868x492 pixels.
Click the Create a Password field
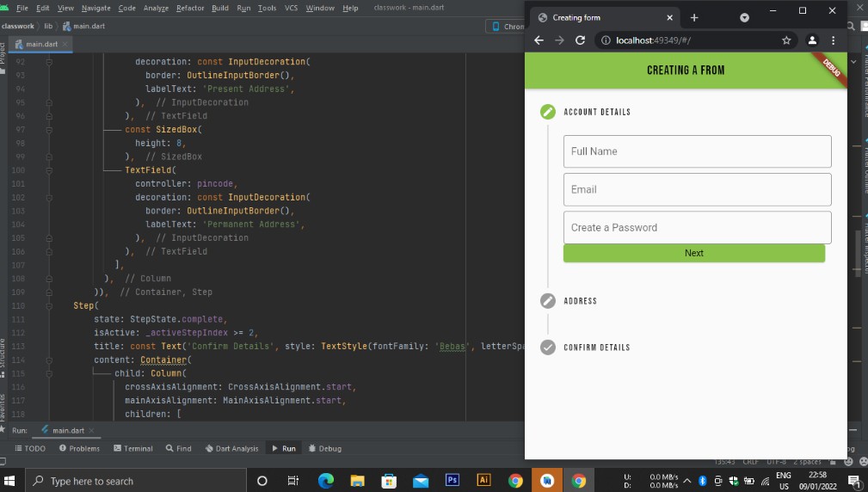click(698, 227)
